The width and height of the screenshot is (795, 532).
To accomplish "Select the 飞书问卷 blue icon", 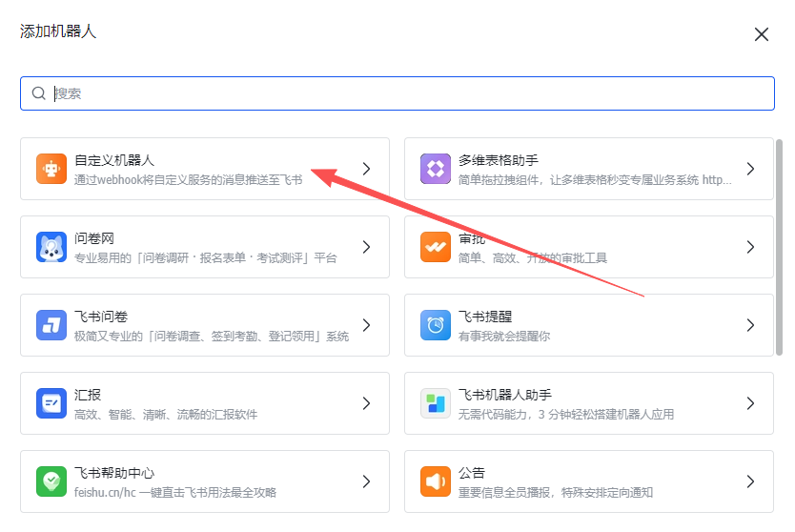I will (51, 325).
